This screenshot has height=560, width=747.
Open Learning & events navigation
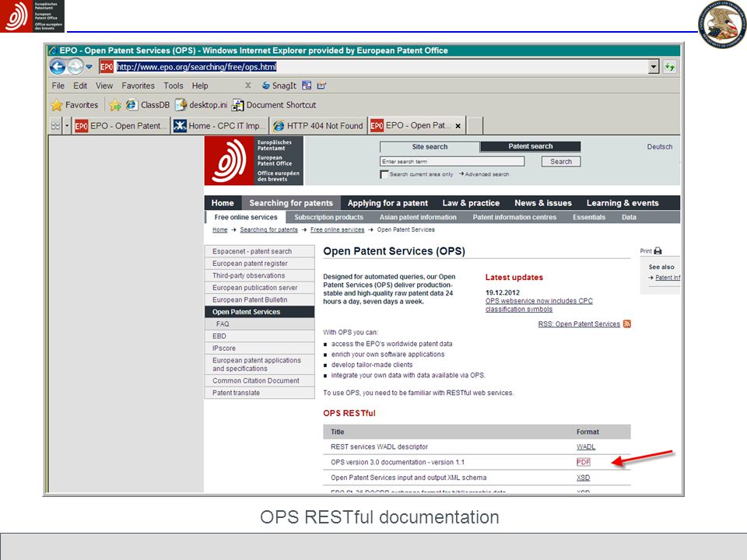(x=622, y=203)
